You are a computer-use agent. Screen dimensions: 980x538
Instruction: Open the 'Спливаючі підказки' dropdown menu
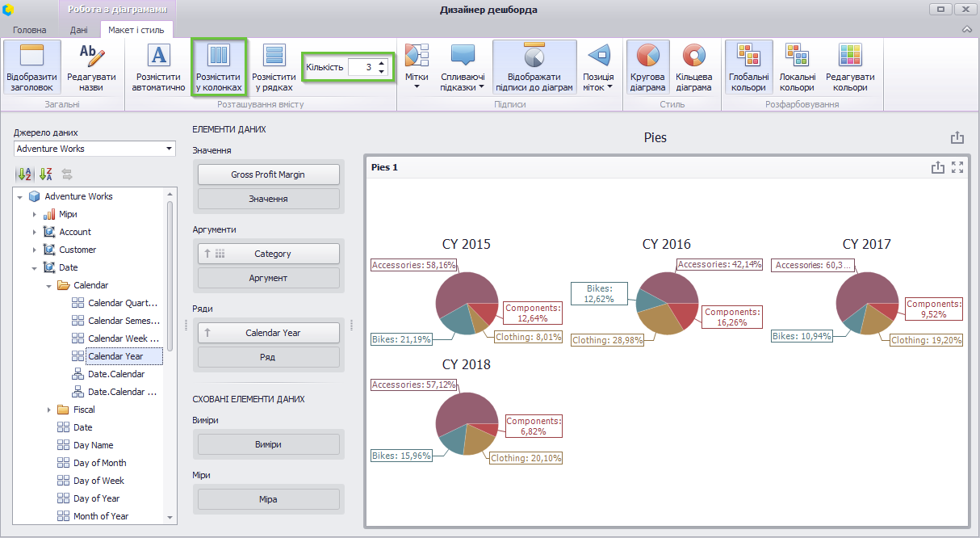tap(463, 67)
